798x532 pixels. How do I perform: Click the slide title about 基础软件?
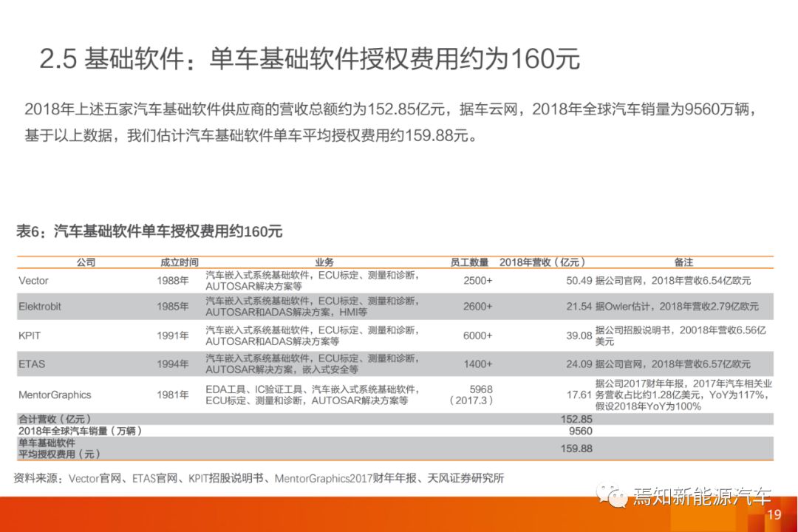pyautogui.click(x=309, y=58)
